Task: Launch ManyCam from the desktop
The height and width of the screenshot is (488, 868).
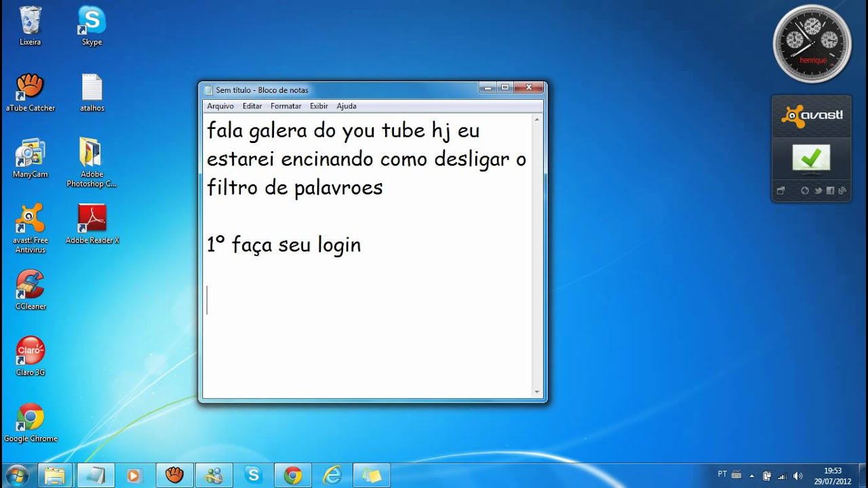Action: tap(30, 158)
